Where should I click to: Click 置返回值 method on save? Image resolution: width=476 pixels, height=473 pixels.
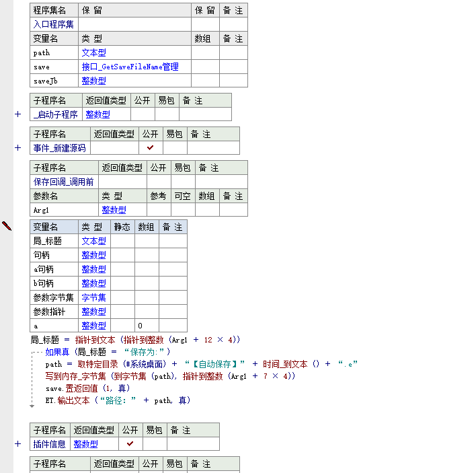coord(81,388)
